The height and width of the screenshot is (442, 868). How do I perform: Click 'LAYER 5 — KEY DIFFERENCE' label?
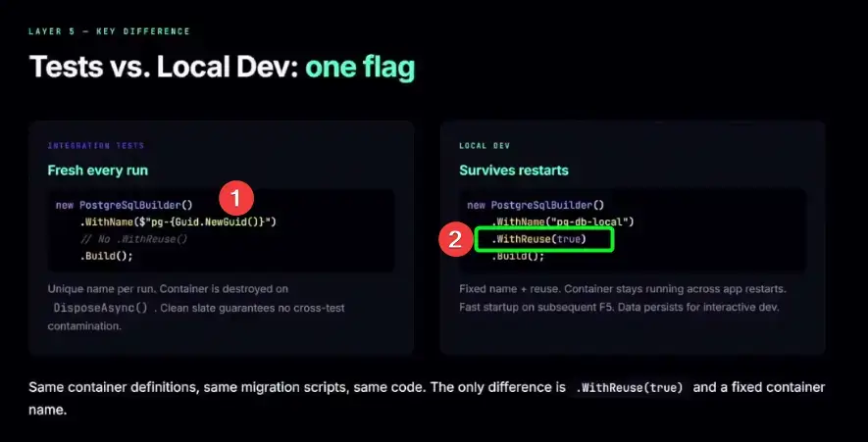[110, 31]
